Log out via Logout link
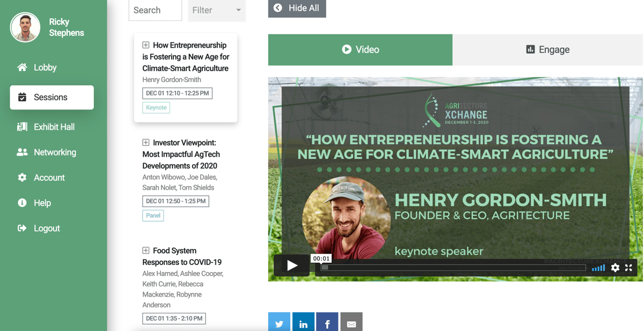The height and width of the screenshot is (331, 644). coord(47,228)
